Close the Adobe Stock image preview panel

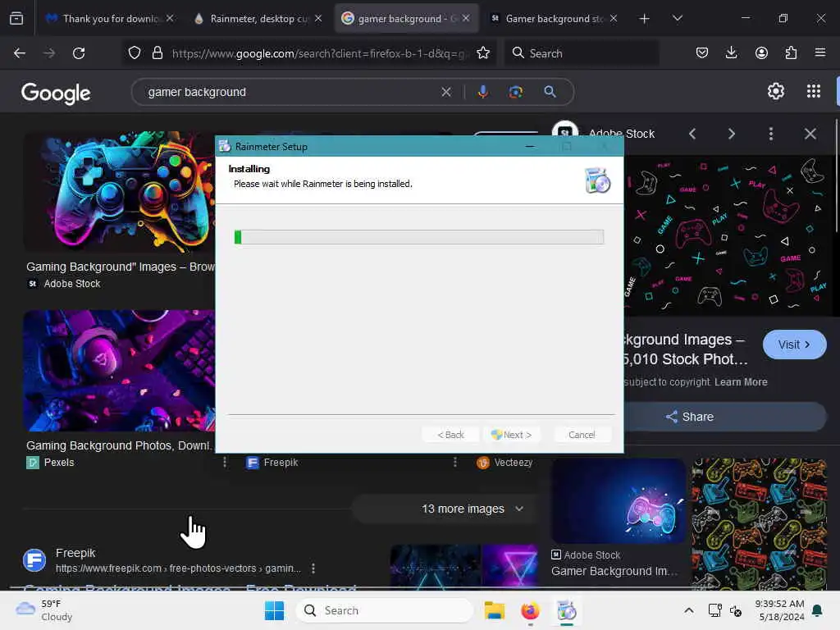point(810,134)
